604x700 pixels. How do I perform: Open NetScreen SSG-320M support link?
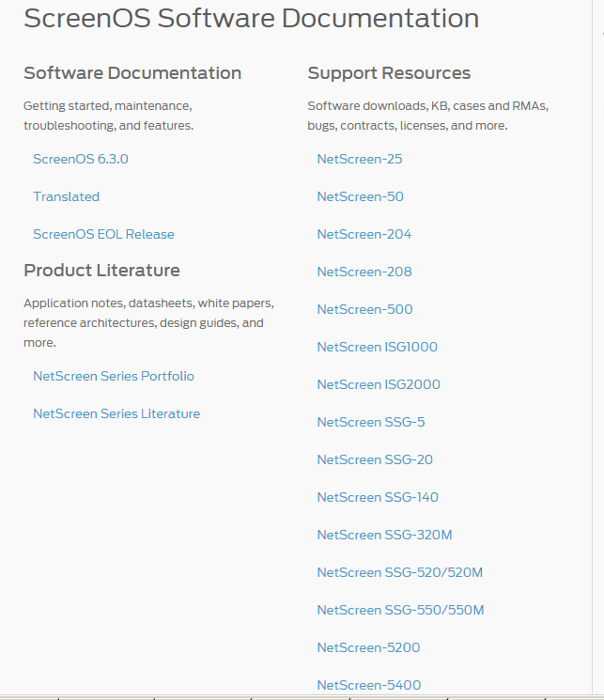(384, 534)
